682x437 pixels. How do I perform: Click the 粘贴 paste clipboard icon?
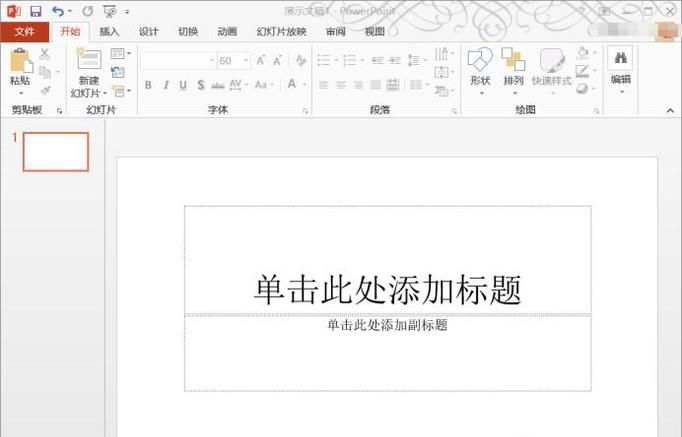click(x=21, y=60)
